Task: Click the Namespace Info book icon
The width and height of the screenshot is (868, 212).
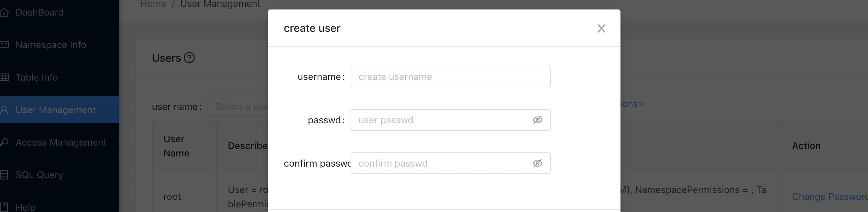Action: pos(4,45)
